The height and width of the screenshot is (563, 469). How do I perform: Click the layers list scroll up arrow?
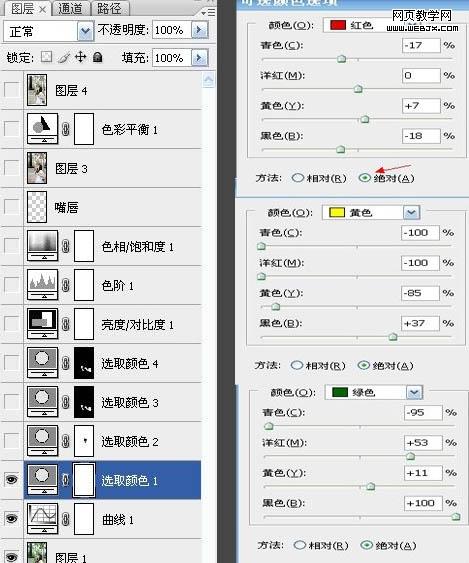[x=209, y=80]
